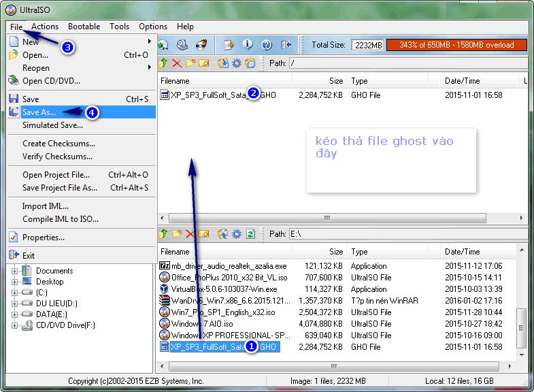Click the Burn CD/DVD Image toolbar icon
This screenshot has height=392, width=534.
(201, 45)
